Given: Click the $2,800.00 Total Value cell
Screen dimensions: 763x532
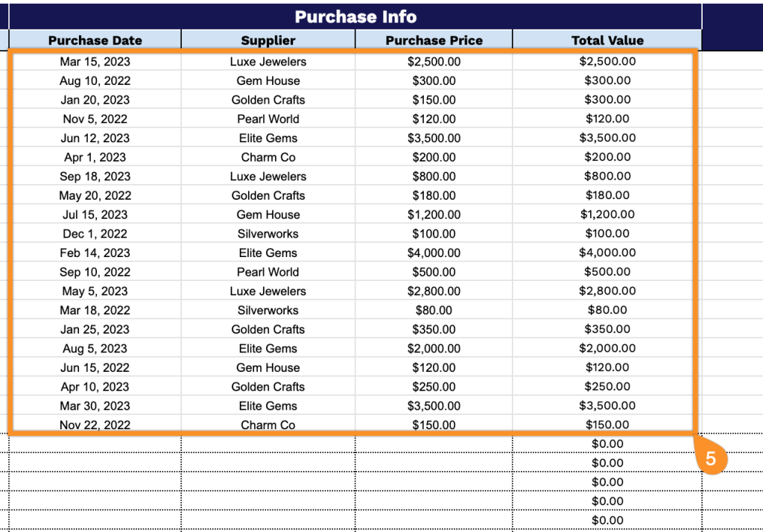Looking at the screenshot, I should tap(607, 291).
